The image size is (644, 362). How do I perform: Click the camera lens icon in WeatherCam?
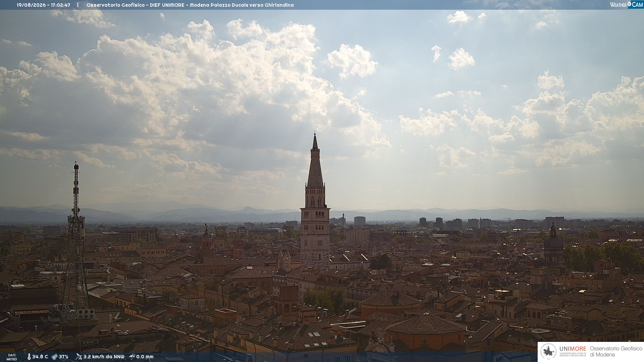tap(629, 4)
